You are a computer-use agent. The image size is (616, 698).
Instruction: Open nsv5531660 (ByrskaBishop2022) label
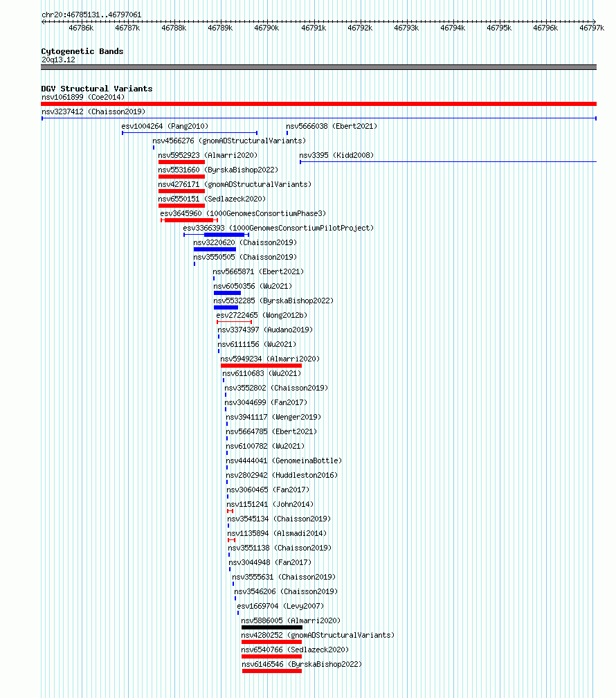pyautogui.click(x=218, y=170)
